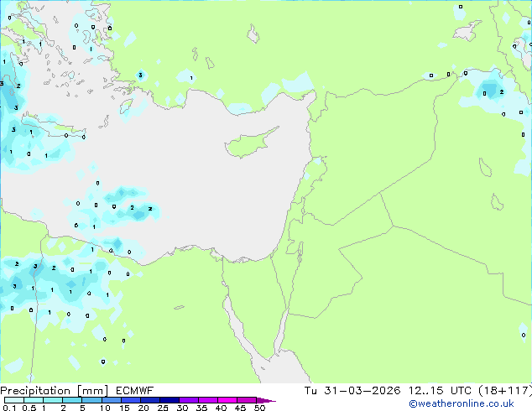The image size is (532, 411).
Task: Click the '12..15 UTC' time text
Action: tap(440, 391)
